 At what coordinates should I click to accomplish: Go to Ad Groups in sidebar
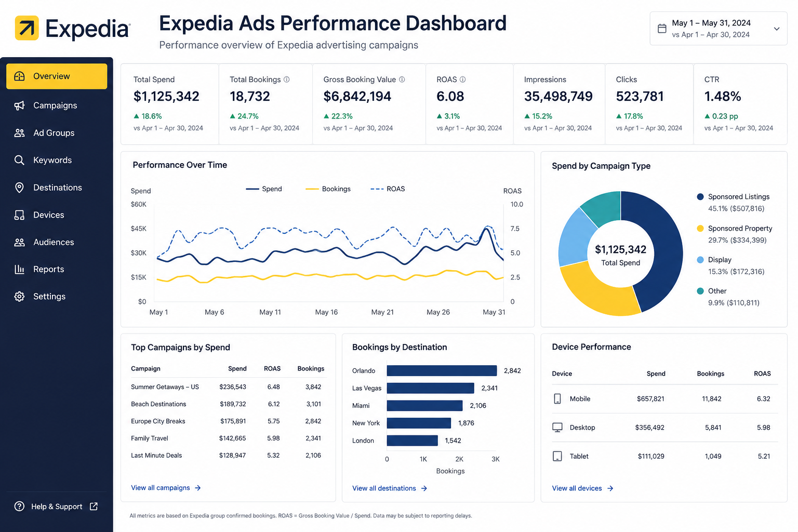tap(57, 133)
